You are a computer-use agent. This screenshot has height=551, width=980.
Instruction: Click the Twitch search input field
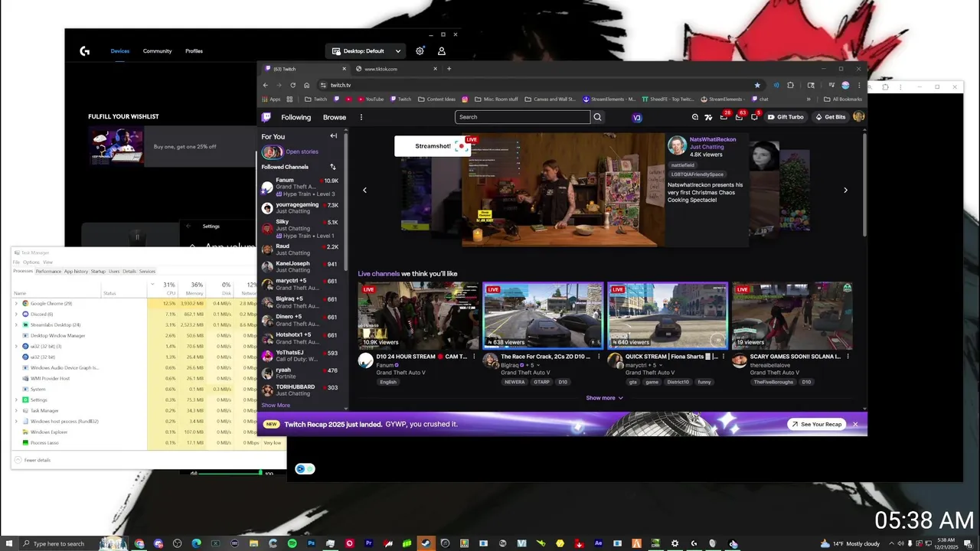click(x=522, y=117)
